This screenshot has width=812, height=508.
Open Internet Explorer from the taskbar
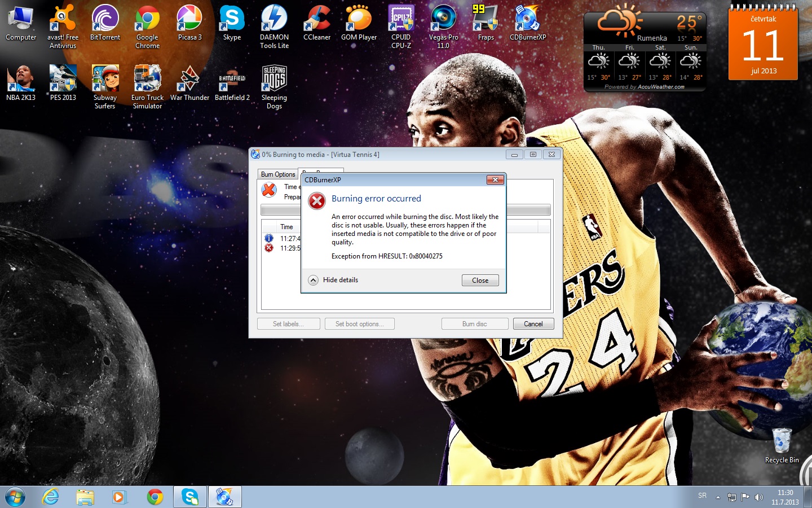tap(51, 497)
